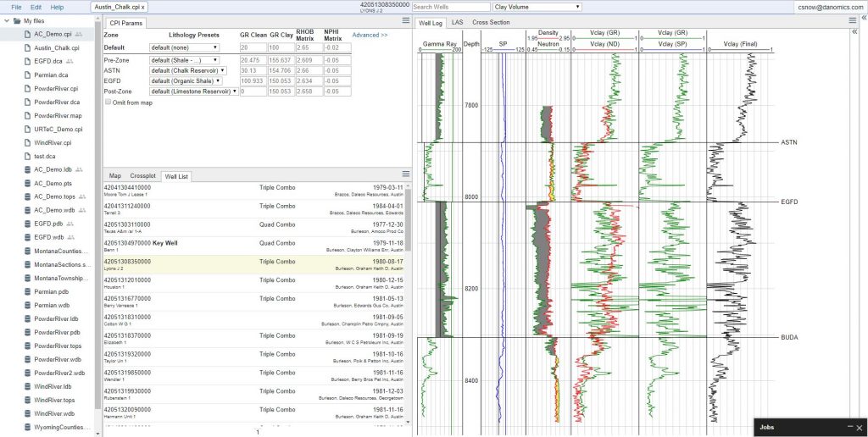The height and width of the screenshot is (437, 868).
Task: Collapse the My files folder
Action: coord(7,20)
